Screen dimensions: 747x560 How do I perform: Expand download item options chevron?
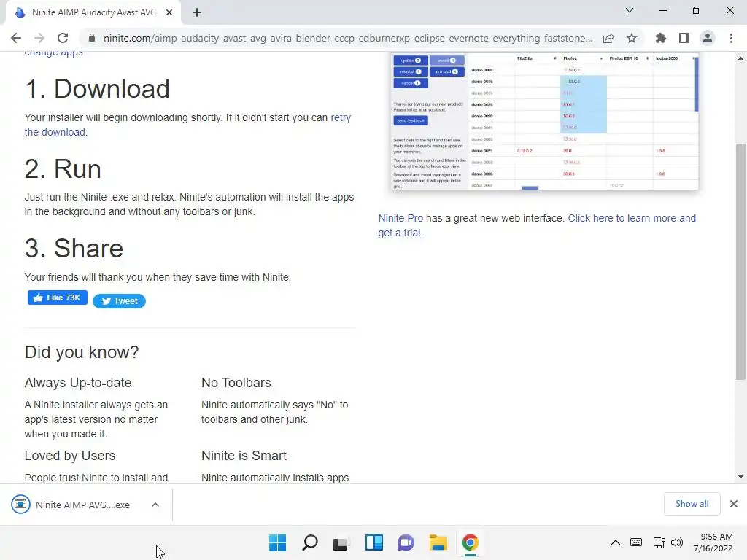pos(155,505)
